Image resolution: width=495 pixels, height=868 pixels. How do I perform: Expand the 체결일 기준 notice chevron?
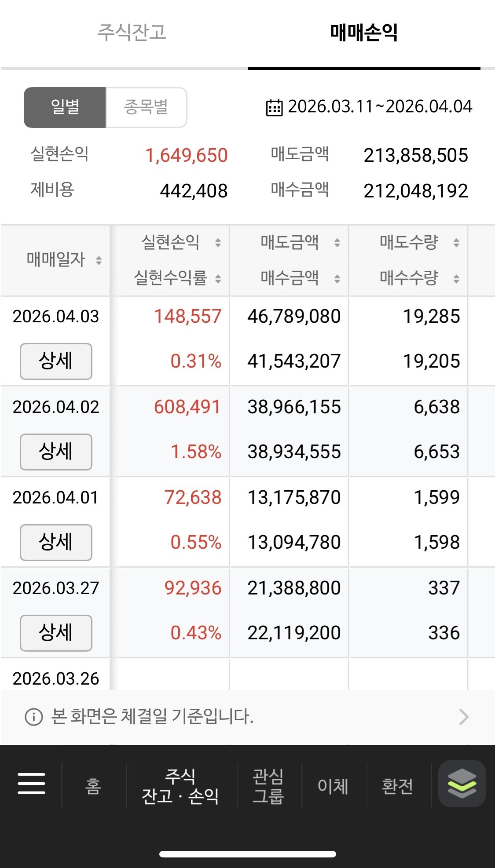pos(464,717)
